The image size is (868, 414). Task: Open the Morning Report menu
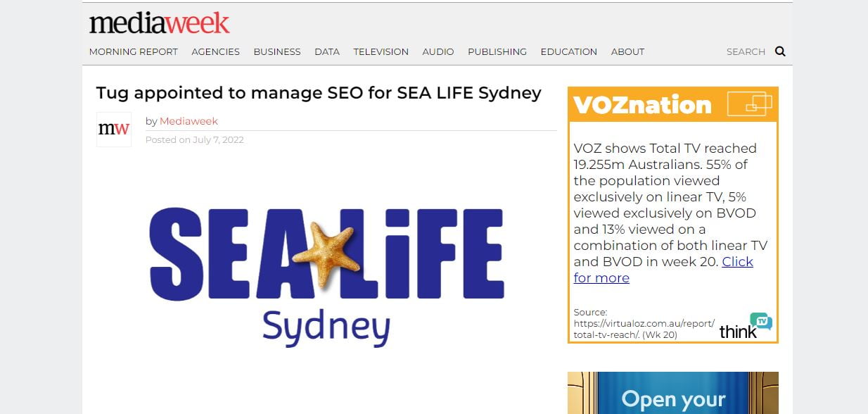pyautogui.click(x=134, y=51)
